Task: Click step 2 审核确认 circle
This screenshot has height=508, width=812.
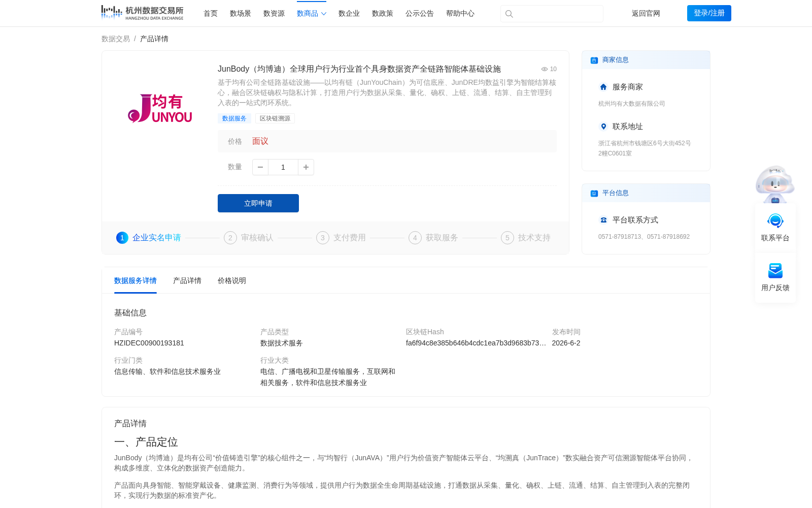Action: (230, 238)
